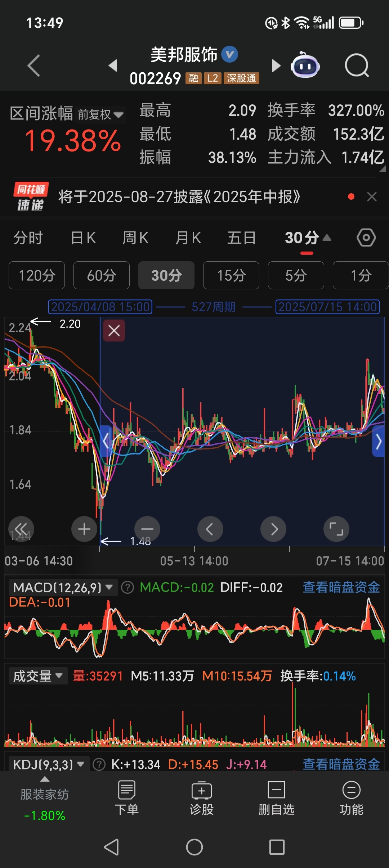Image resolution: width=389 pixels, height=868 pixels.
Task: Tap Android back navigation button
Action: (x=112, y=847)
